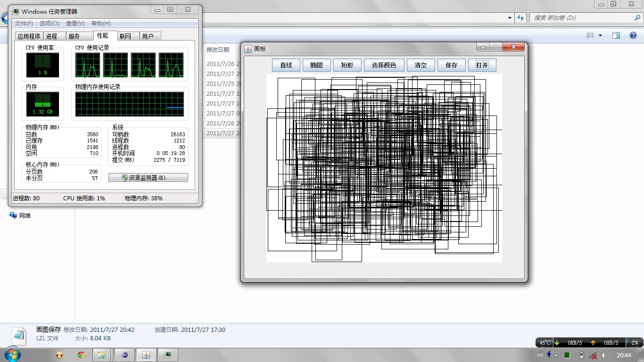Open the 选择颜色 color chooser

[x=384, y=65]
